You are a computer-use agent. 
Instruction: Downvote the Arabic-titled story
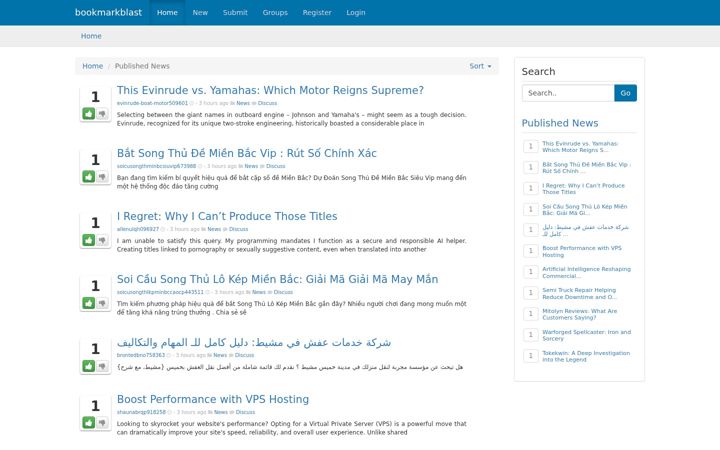coord(102,366)
